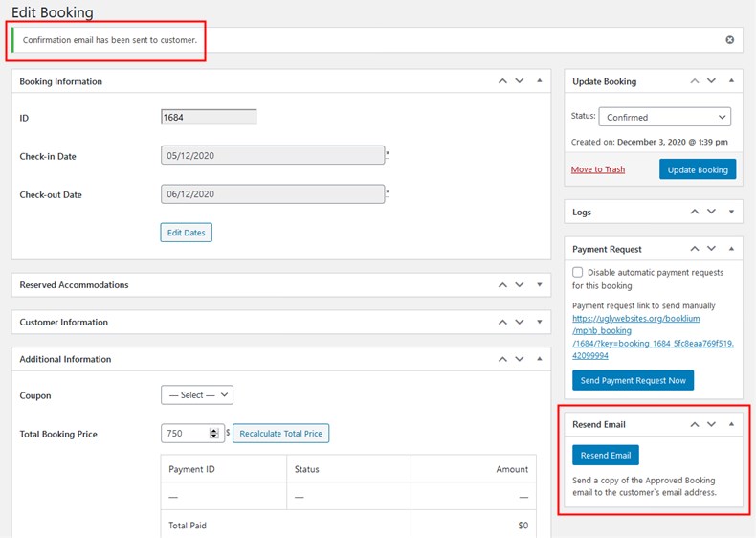This screenshot has width=756, height=538.
Task: Click Move to Trash link
Action: point(598,169)
